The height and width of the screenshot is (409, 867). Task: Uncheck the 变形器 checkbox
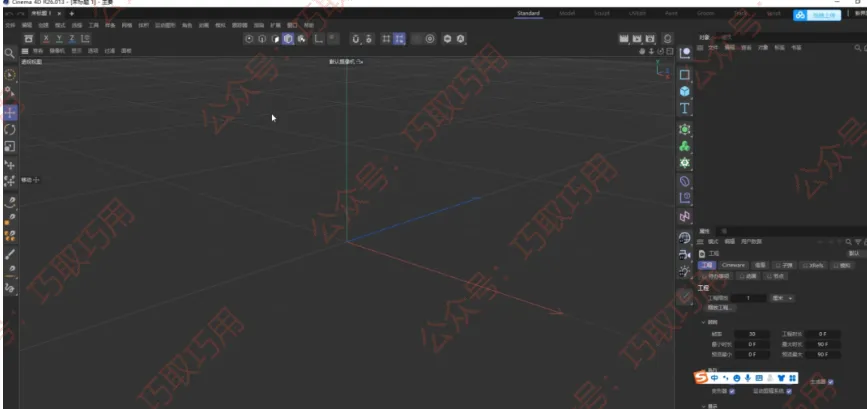pyautogui.click(x=732, y=391)
